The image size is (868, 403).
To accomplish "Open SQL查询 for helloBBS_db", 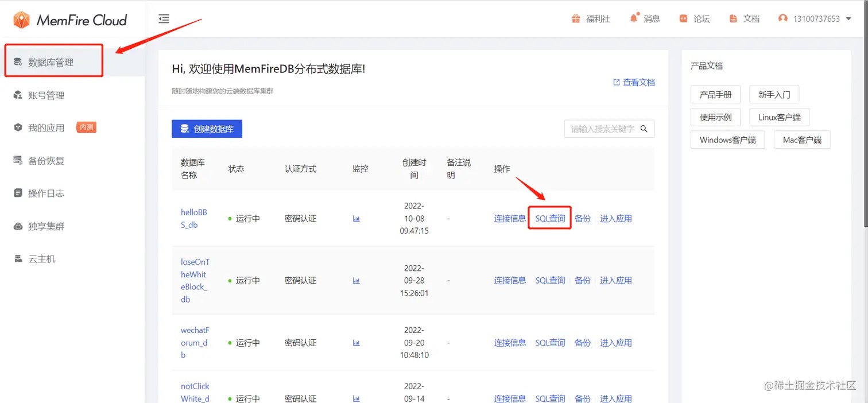I will [x=550, y=219].
